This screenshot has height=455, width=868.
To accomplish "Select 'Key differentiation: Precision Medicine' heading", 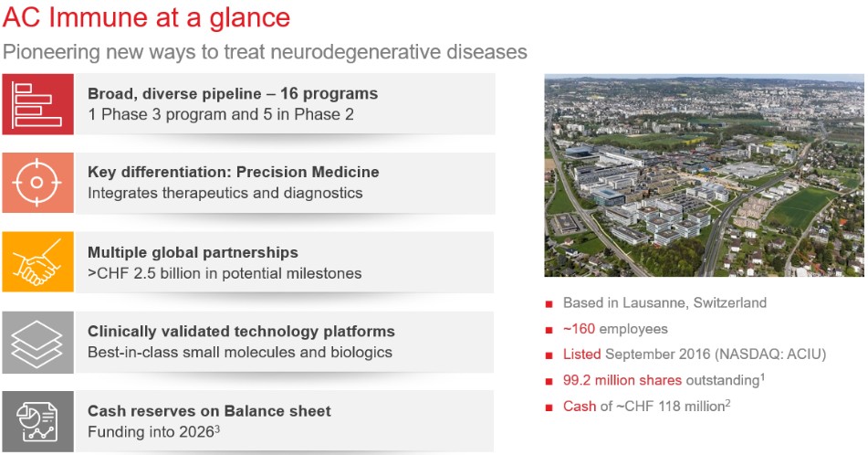I will tap(233, 173).
